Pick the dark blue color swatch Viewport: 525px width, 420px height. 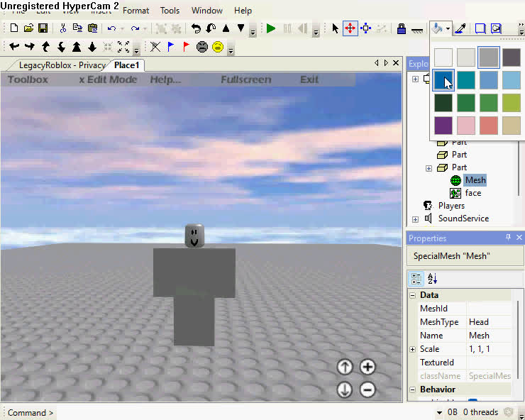[443, 80]
